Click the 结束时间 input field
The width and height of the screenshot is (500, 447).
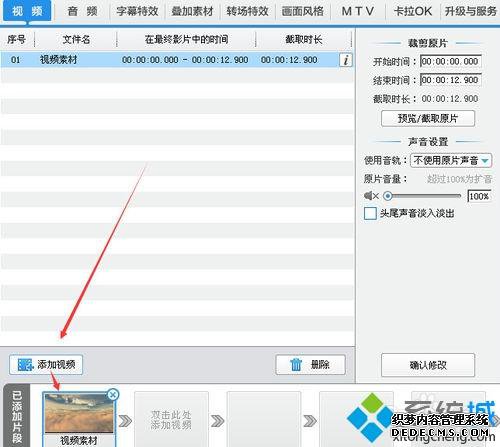[x=451, y=80]
